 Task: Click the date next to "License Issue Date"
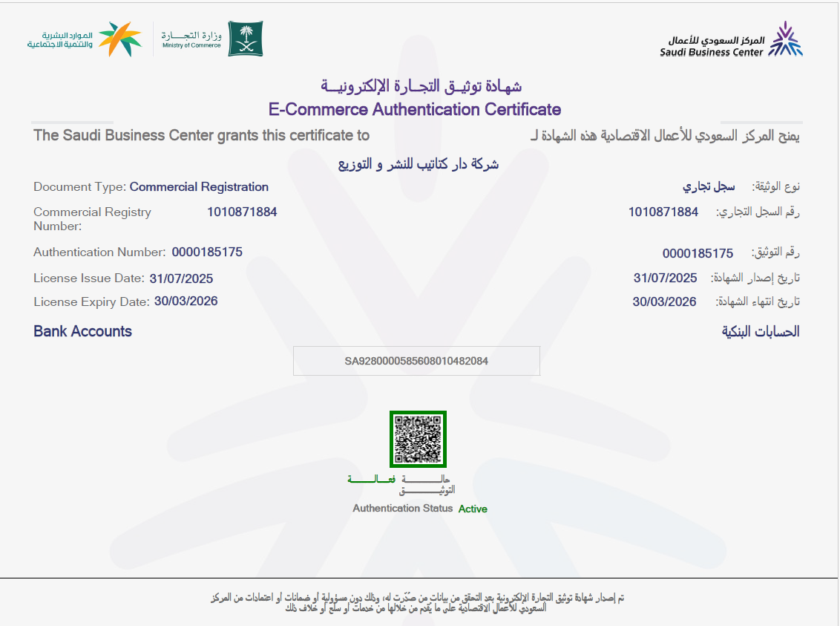(x=181, y=278)
